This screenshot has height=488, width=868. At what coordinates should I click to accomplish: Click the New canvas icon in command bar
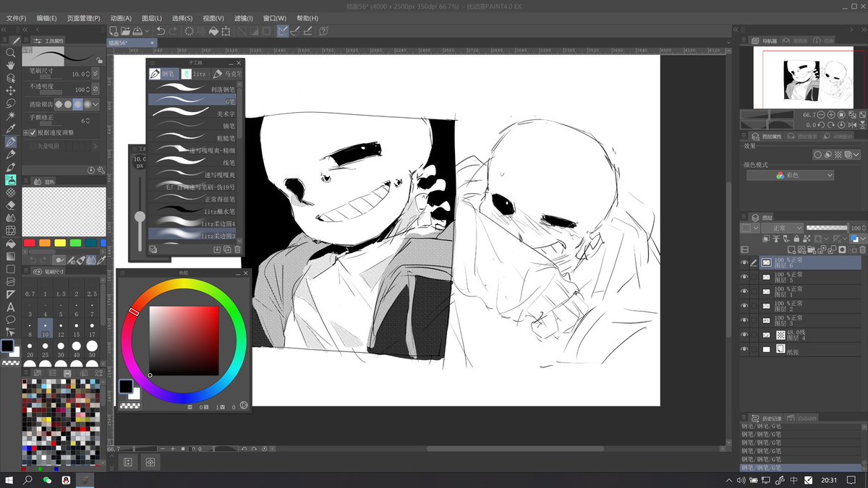click(114, 31)
